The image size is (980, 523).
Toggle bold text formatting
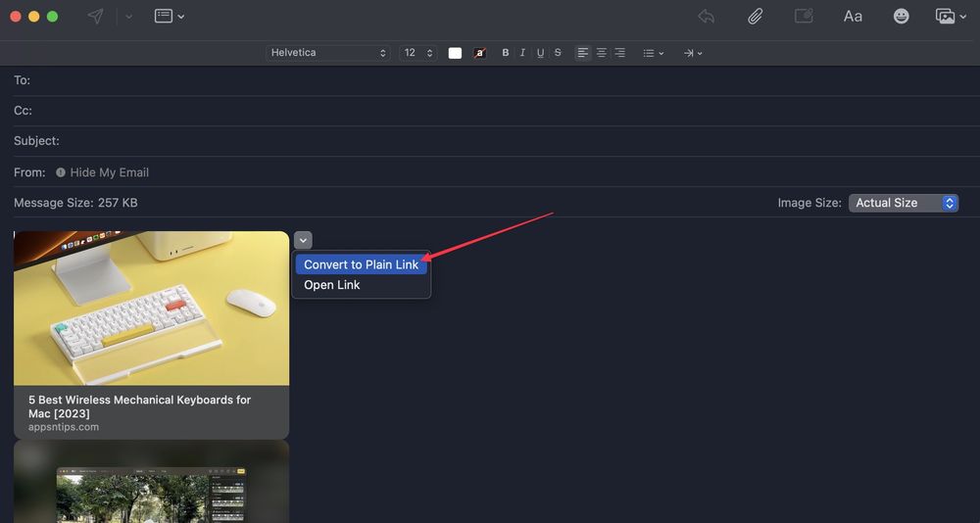tap(506, 53)
